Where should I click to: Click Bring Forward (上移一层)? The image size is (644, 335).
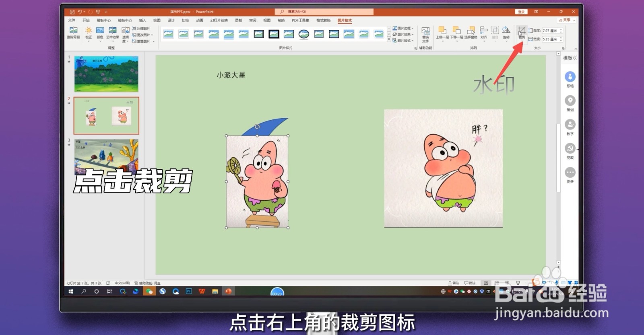click(442, 34)
